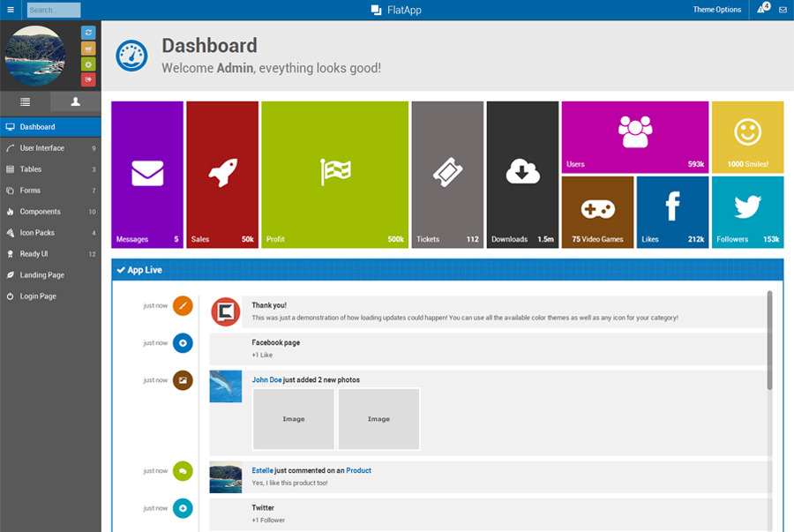Open Theme Options menu
Image resolution: width=794 pixels, height=532 pixels.
click(x=716, y=10)
